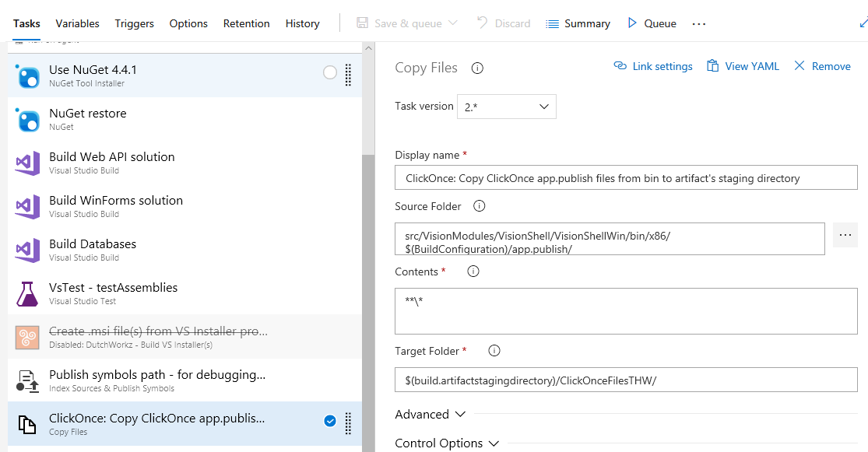Expand the Advanced section
Viewport: 868px width, 452px height.
coord(430,415)
